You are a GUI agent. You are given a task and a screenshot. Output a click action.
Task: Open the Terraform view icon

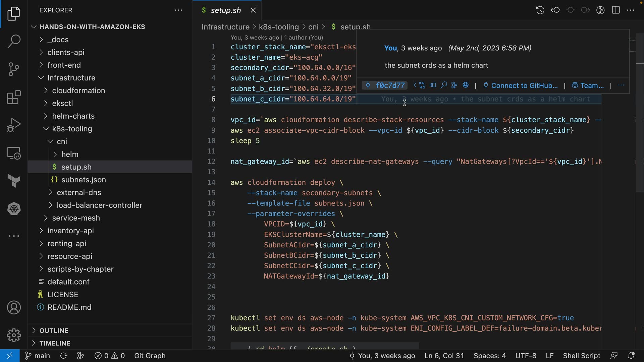14,181
